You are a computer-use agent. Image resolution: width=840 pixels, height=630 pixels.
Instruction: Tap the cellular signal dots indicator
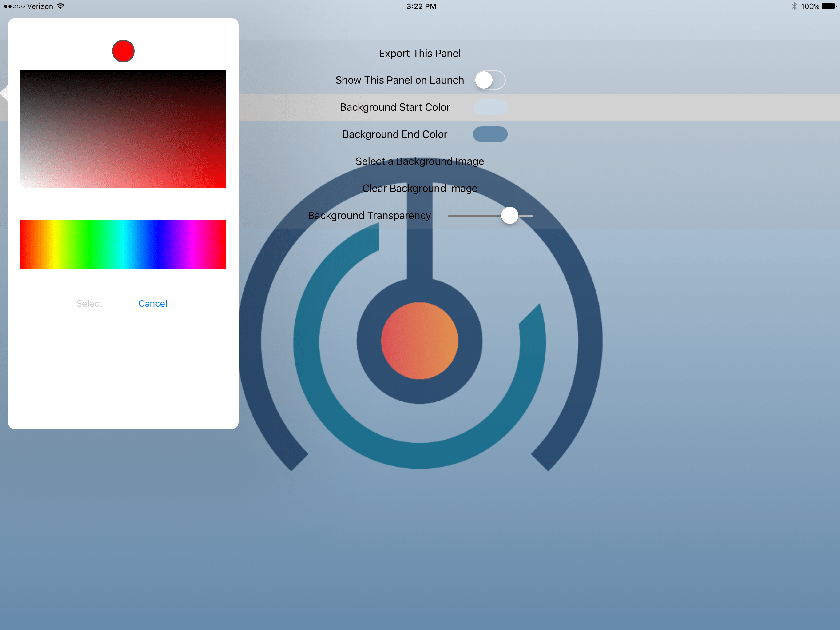coord(14,6)
